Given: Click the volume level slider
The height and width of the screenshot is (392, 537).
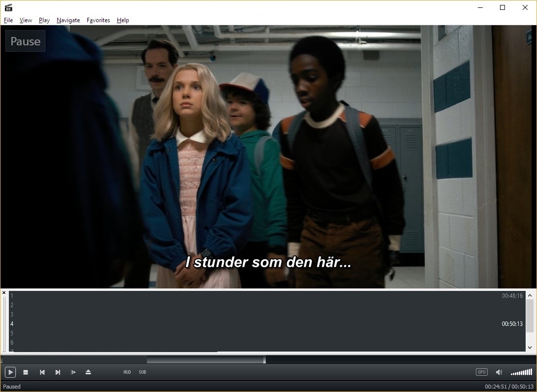Looking at the screenshot, I should tap(521, 372).
